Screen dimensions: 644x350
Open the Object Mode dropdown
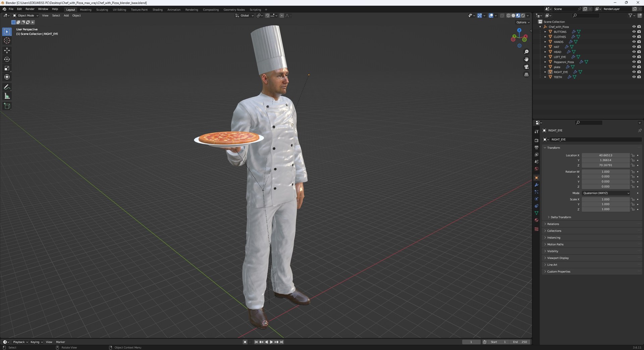(25, 15)
